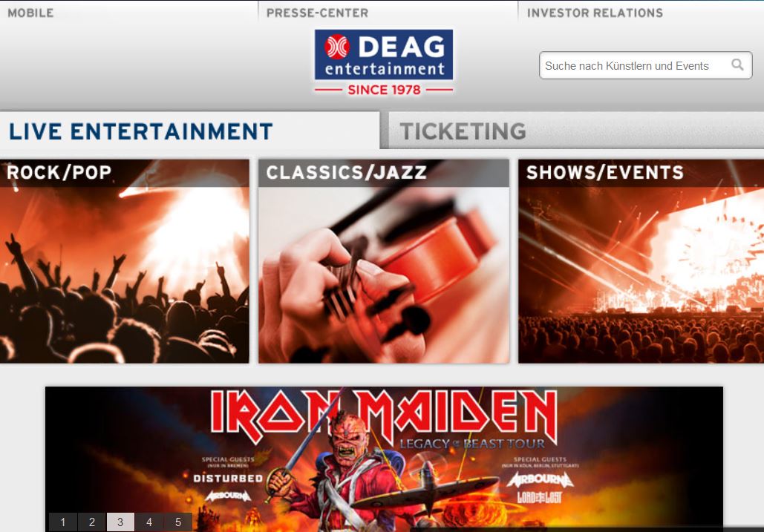Click the SHOWS/EVENTS heading label
The height and width of the screenshot is (532, 764).
(604, 172)
